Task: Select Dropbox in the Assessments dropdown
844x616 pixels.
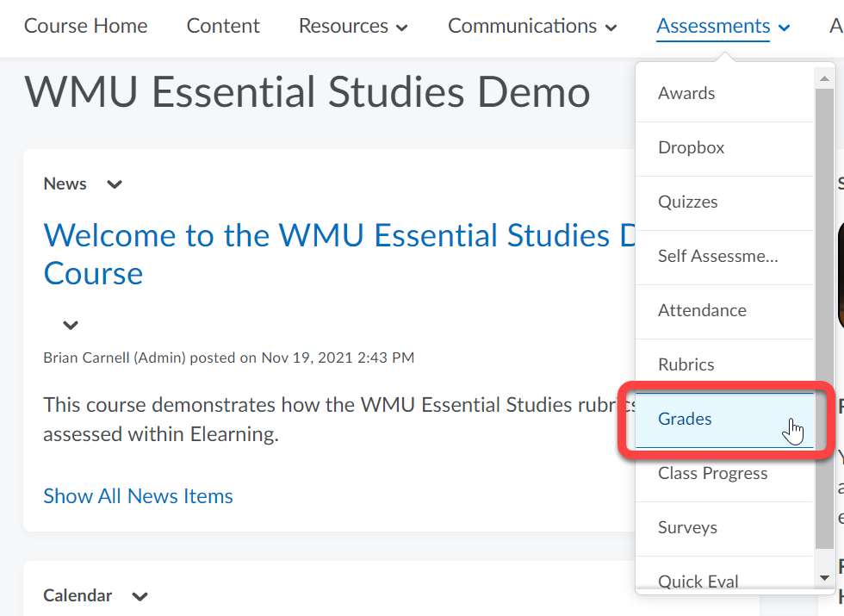Action: (691, 147)
